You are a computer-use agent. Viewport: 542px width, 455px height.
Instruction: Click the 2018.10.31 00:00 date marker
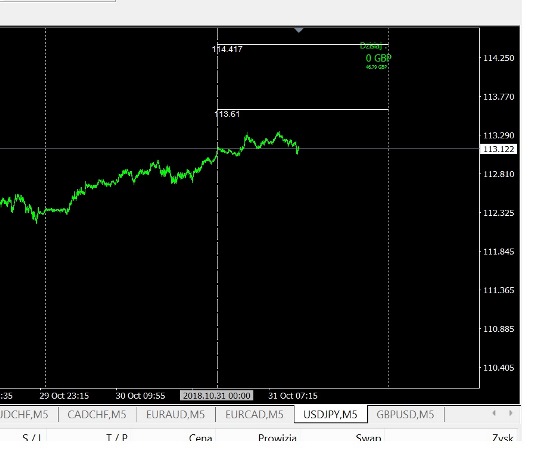[217, 396]
